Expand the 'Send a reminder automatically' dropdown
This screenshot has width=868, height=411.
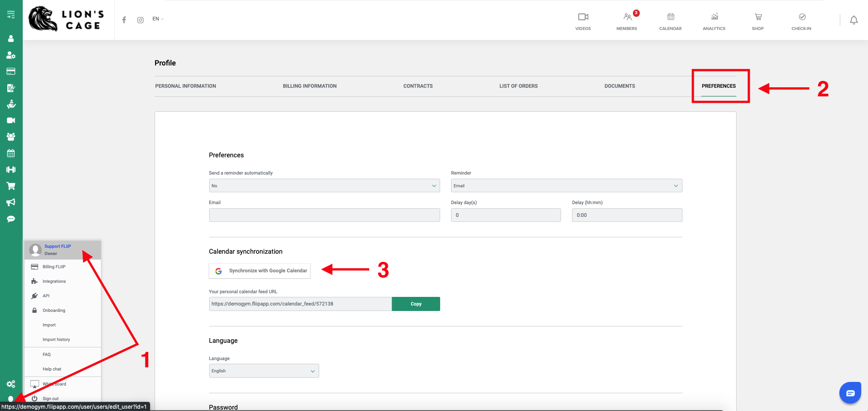[324, 185]
